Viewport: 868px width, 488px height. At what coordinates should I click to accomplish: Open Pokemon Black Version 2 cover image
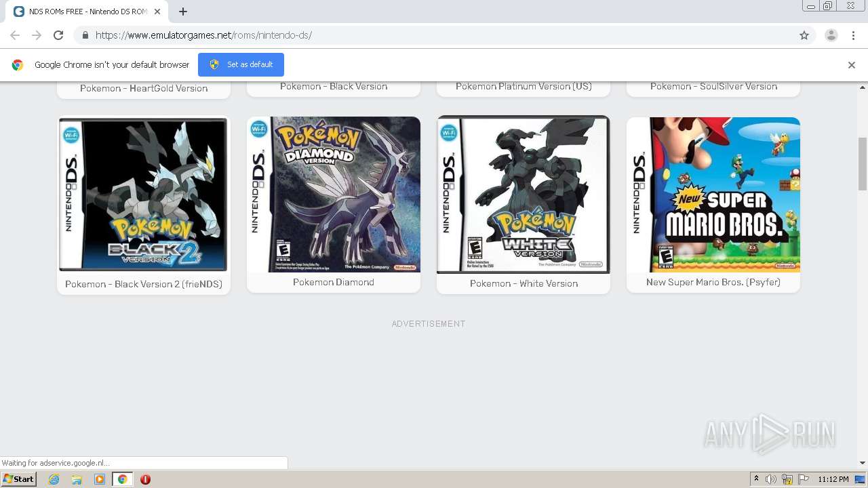144,195
